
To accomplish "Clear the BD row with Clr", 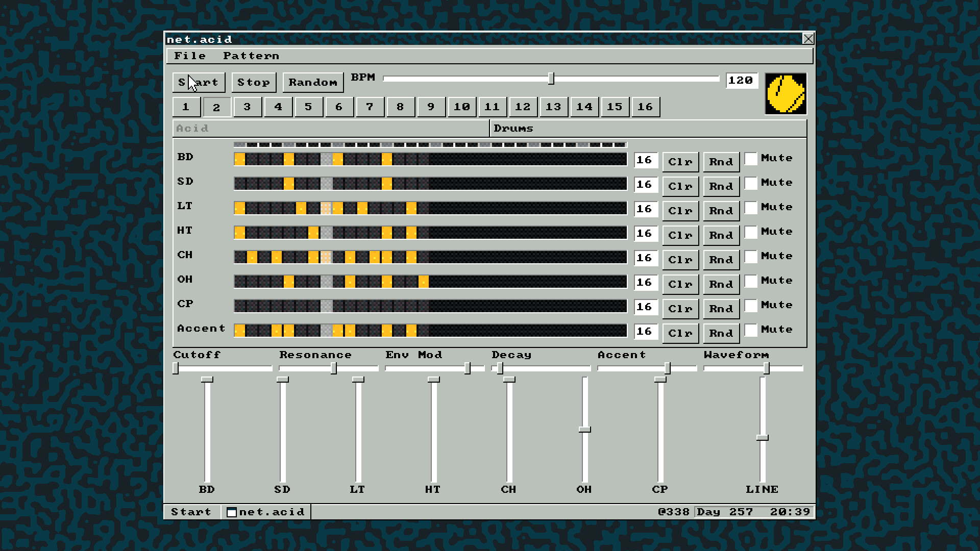I will pos(680,162).
